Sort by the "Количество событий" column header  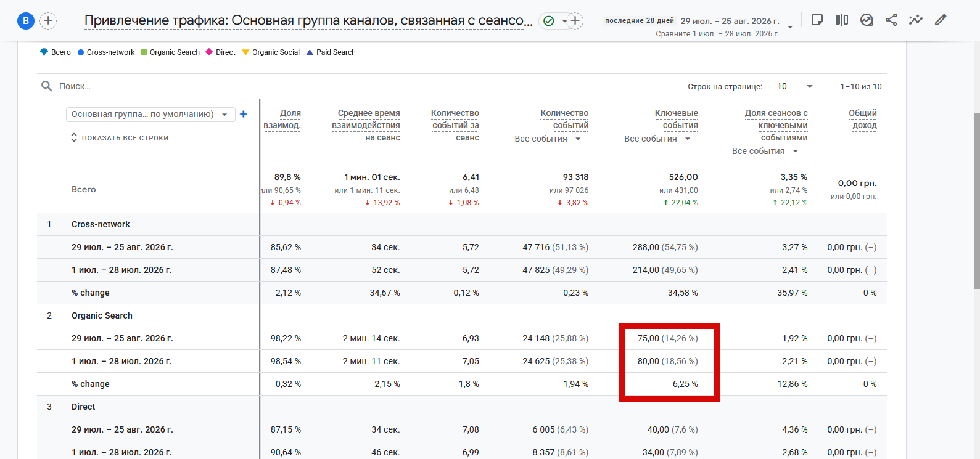click(x=564, y=119)
